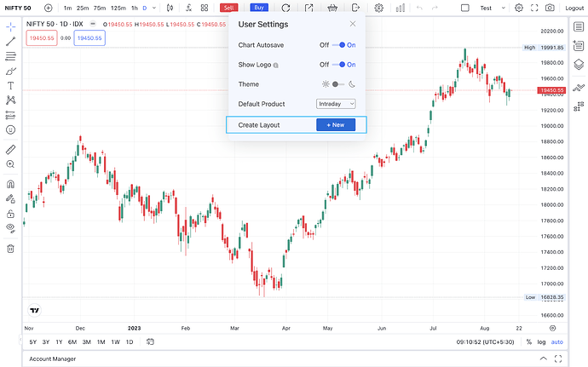Select the 25m timeframe
This screenshot has width=588, height=367.
(83, 8)
